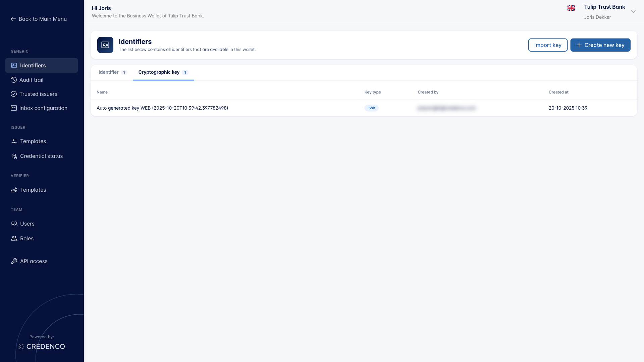Screen dimensions: 644x362
Task: Go to the Users page
Action: pos(42,224)
